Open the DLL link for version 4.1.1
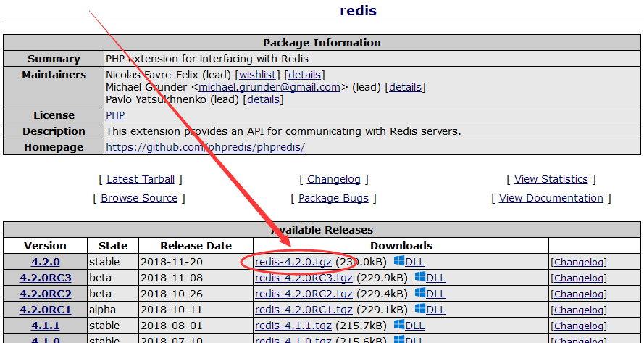 click(415, 326)
